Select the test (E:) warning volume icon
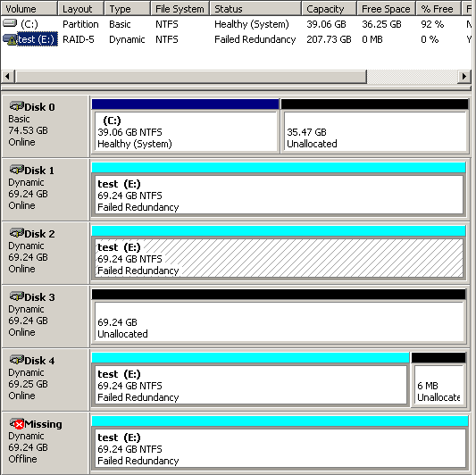Screen dimensions: 476x475 [x=9, y=39]
